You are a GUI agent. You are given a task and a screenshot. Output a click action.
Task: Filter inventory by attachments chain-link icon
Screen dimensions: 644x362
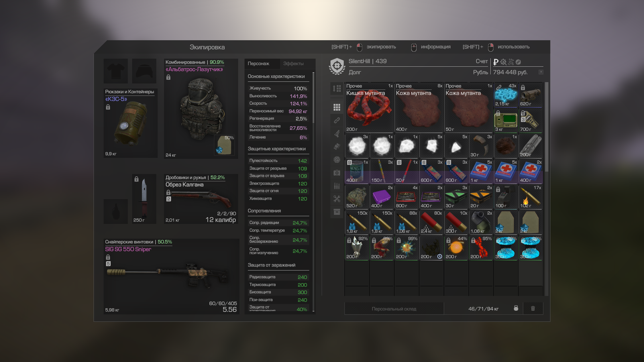pyautogui.click(x=337, y=120)
